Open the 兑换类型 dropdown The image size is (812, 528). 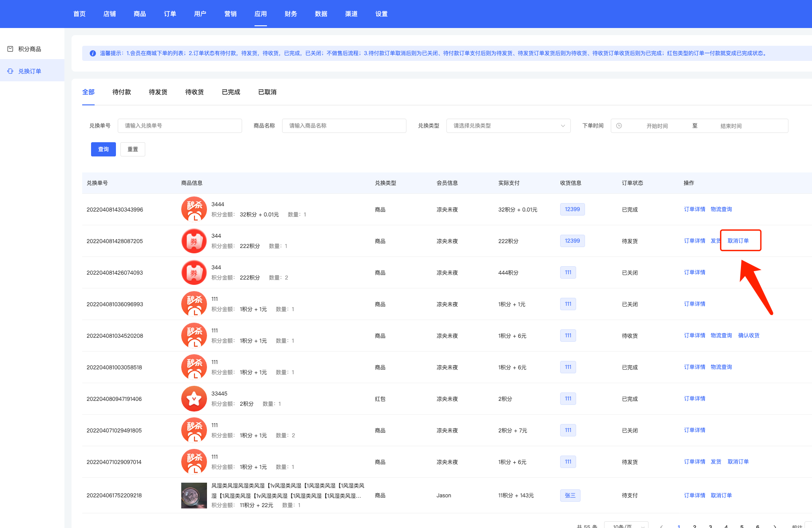[x=508, y=126]
